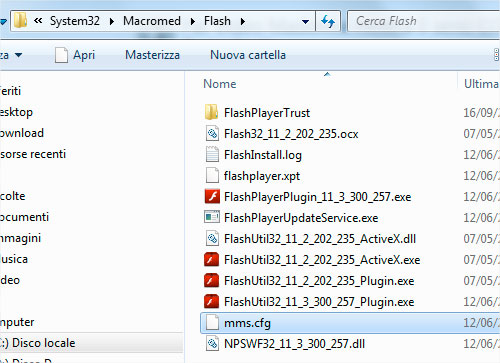Click the mms.cfg file icon
This screenshot has height=363, width=500.
[212, 323]
